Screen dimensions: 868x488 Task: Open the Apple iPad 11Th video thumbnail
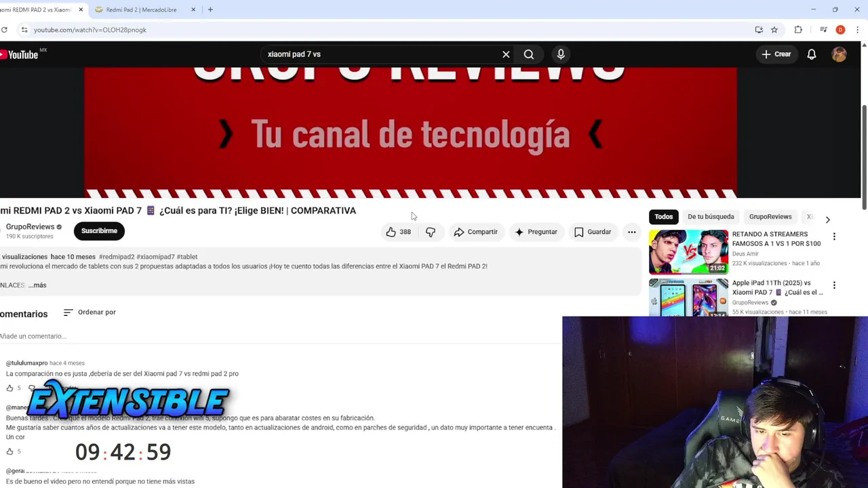[x=688, y=297]
